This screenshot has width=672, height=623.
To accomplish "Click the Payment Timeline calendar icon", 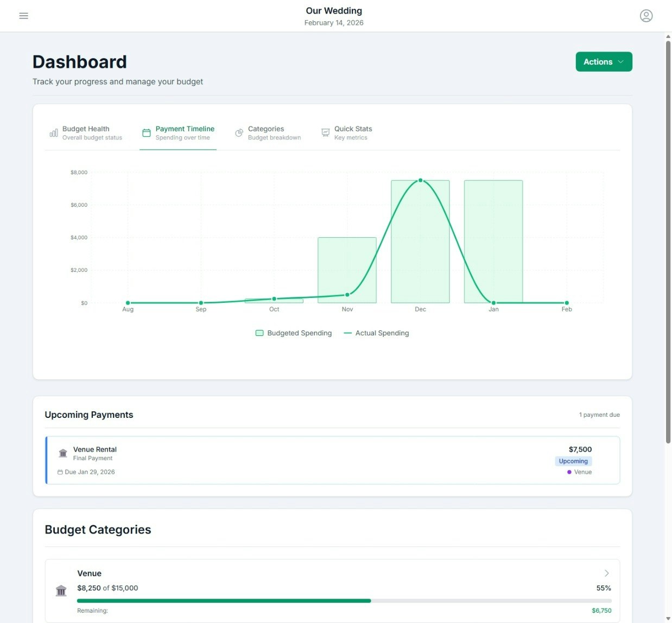I will 146,132.
